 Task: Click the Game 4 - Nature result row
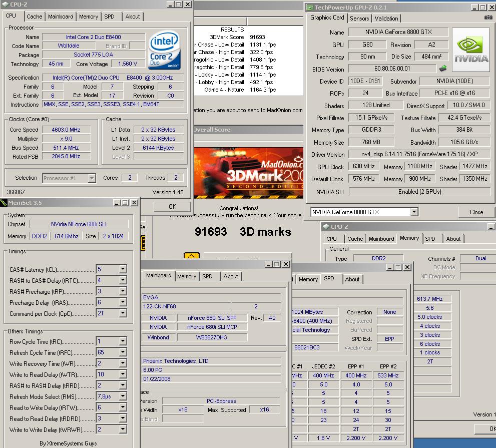[240, 90]
